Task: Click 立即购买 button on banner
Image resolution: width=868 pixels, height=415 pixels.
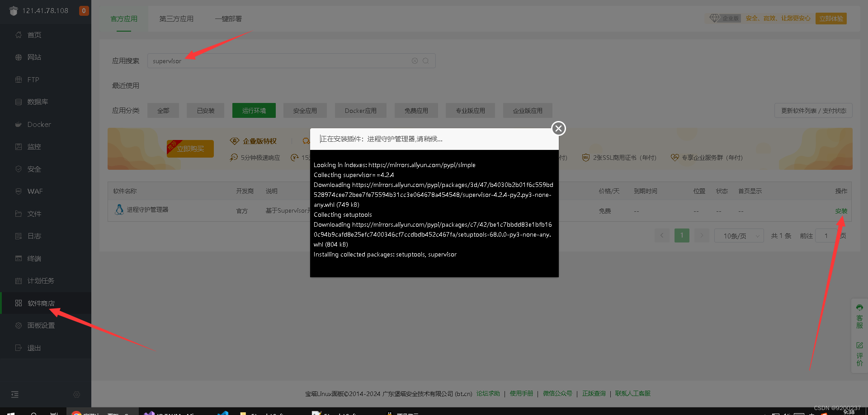Action: pos(190,149)
